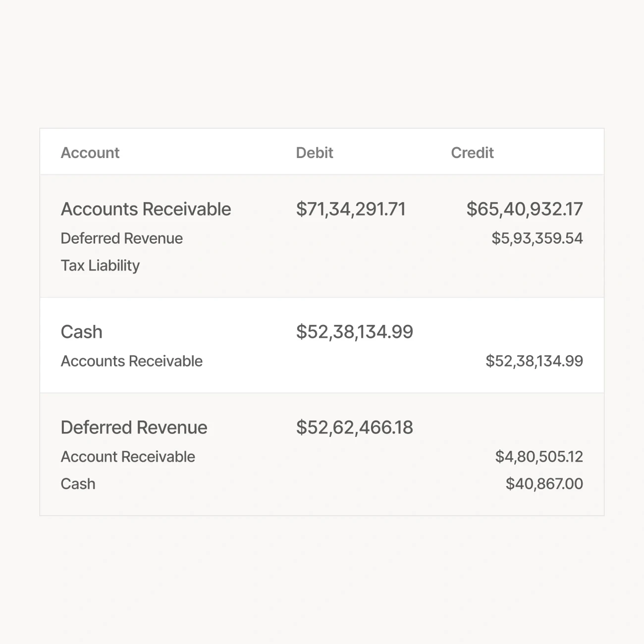Select the Cash entry title
This screenshot has height=644, width=644.
[81, 332]
